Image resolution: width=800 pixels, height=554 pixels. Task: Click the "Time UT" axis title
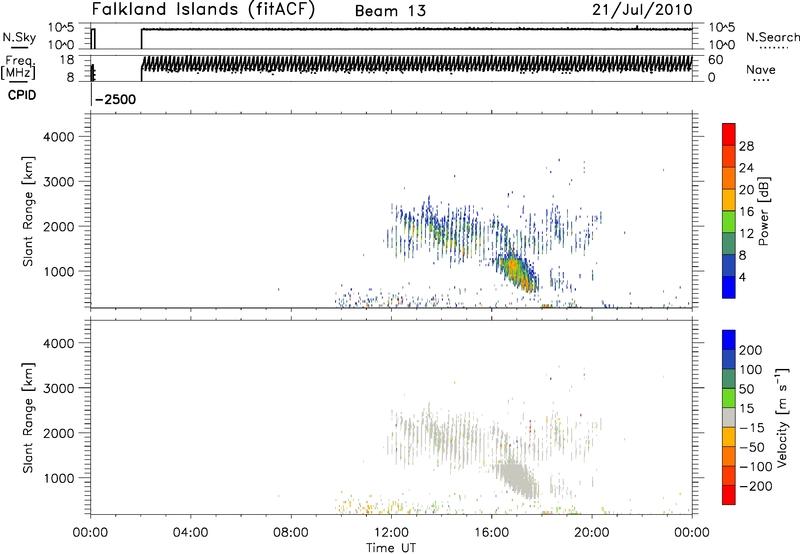coord(391,548)
